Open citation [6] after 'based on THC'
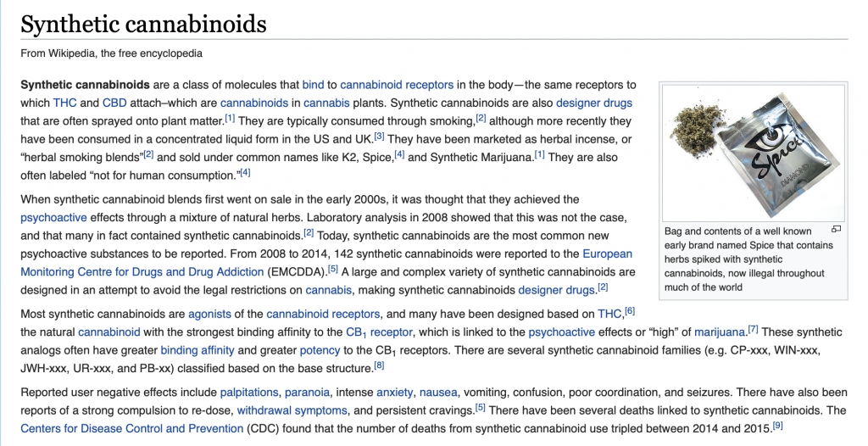 [x=630, y=311]
